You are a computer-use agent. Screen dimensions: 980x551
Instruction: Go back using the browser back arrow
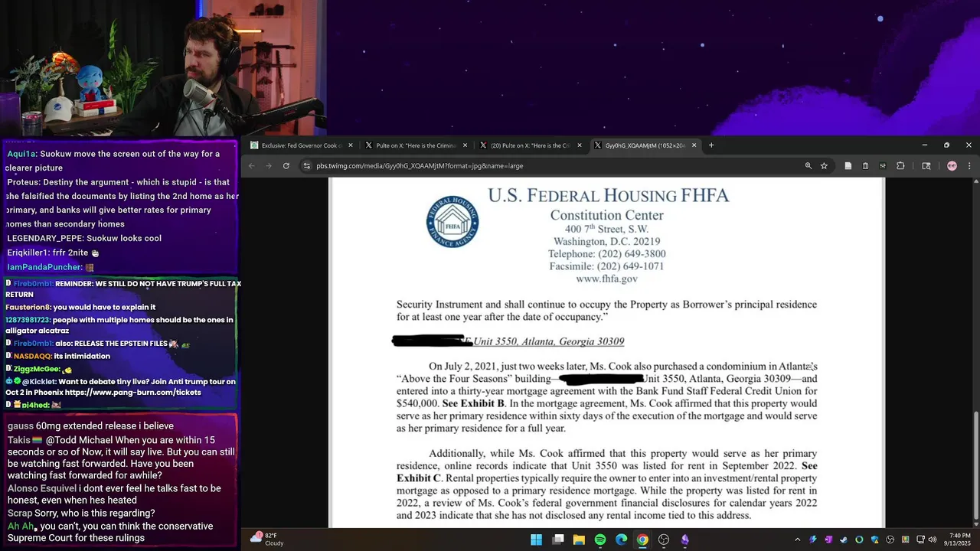(x=251, y=166)
